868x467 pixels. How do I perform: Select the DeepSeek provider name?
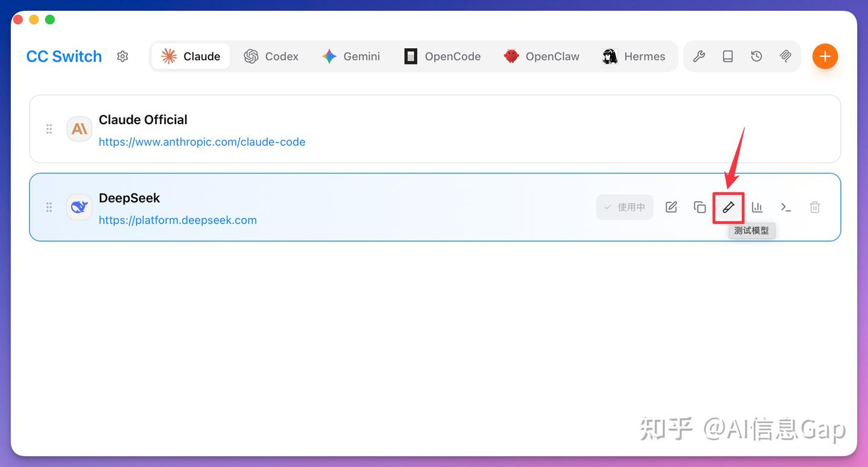tap(130, 198)
